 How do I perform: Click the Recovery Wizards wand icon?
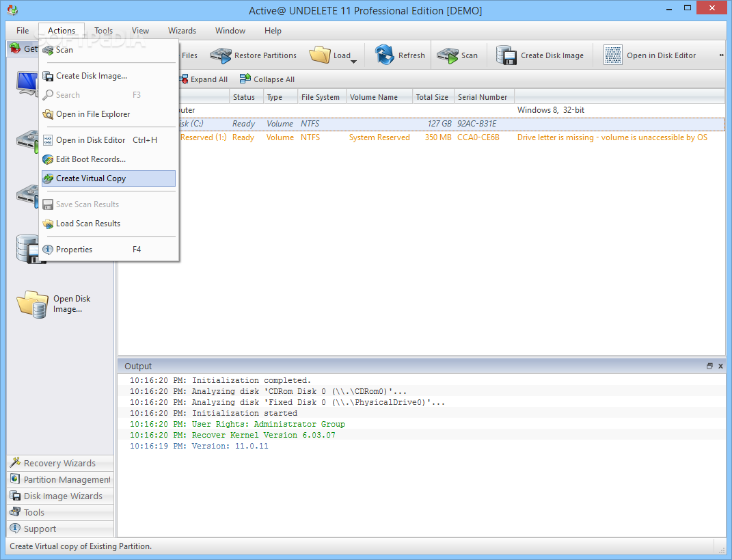tap(15, 462)
